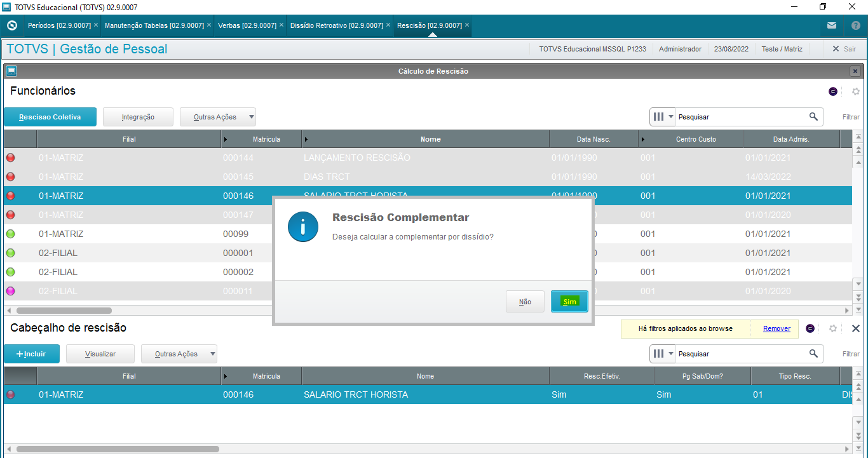Screen dimensions: 868x458
Task: Click the Matricula column sort arrow in Funcionários
Action: 226,139
